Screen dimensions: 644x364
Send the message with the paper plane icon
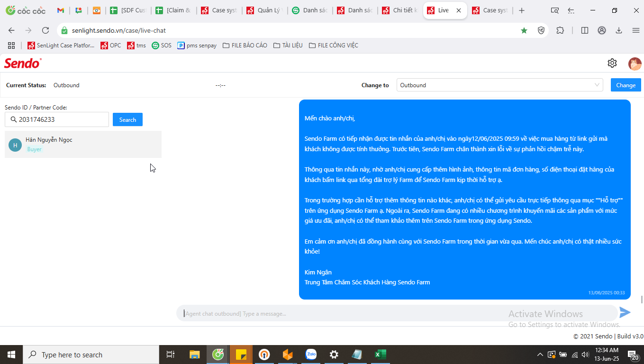pos(625,312)
